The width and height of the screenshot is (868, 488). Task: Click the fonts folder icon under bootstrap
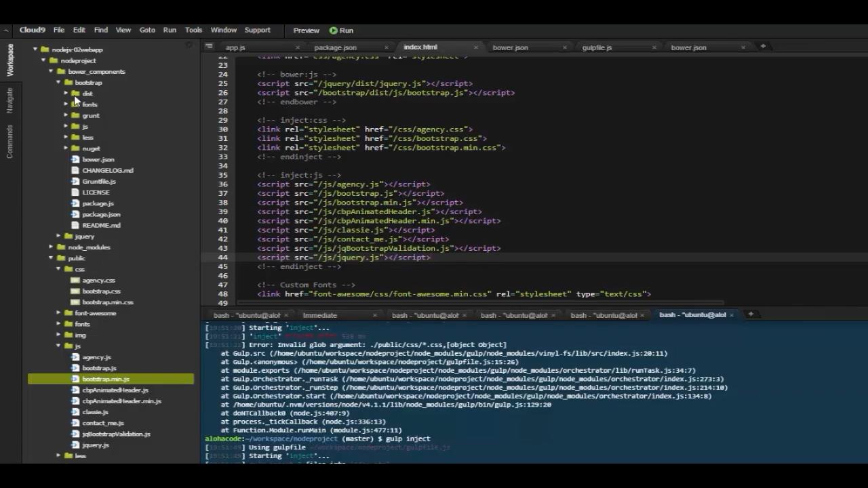[x=76, y=104]
